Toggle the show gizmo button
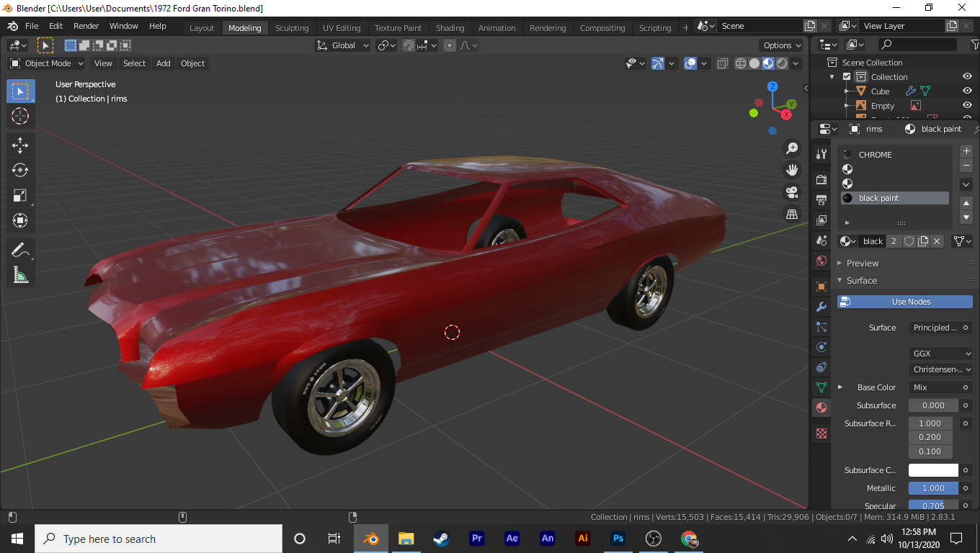980x553 pixels. coord(658,63)
